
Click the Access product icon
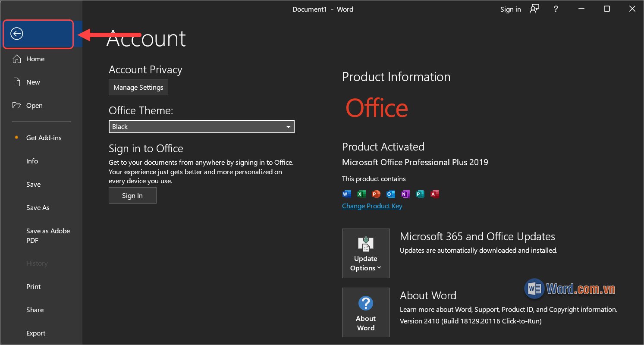click(x=435, y=194)
